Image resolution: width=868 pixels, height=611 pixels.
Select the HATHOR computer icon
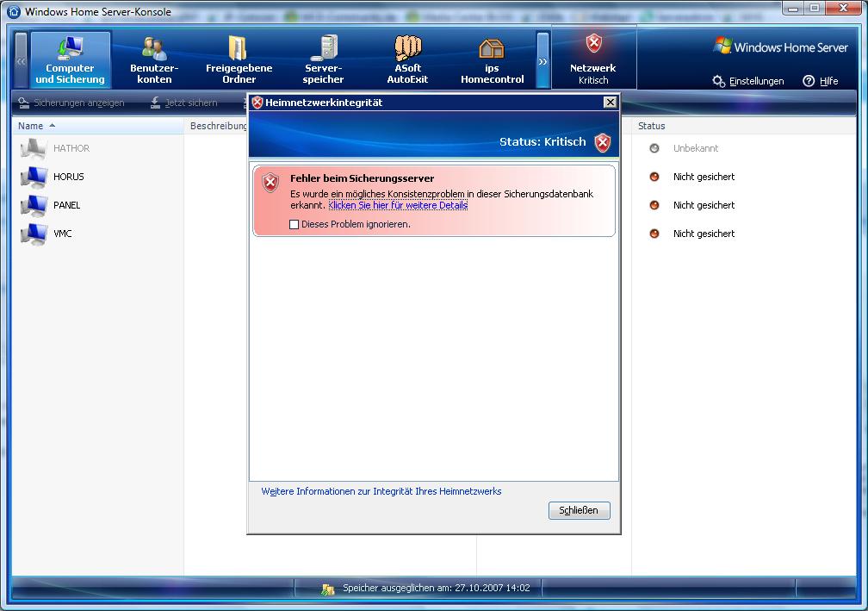pyautogui.click(x=34, y=148)
